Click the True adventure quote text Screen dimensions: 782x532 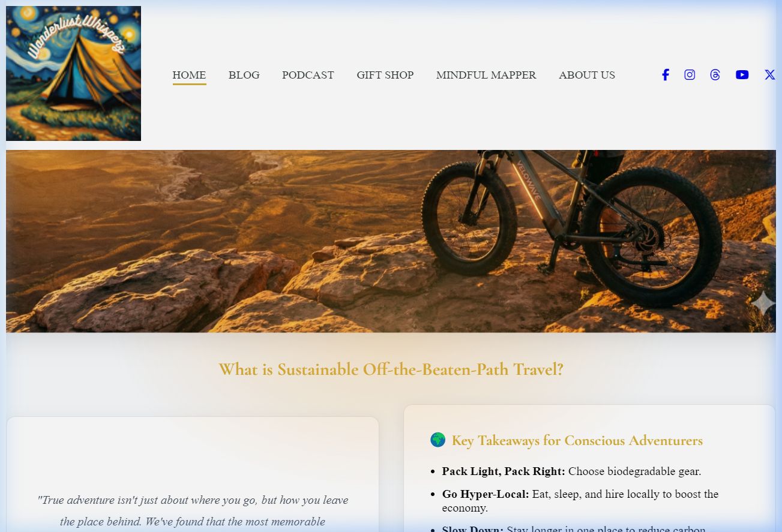pos(193,510)
